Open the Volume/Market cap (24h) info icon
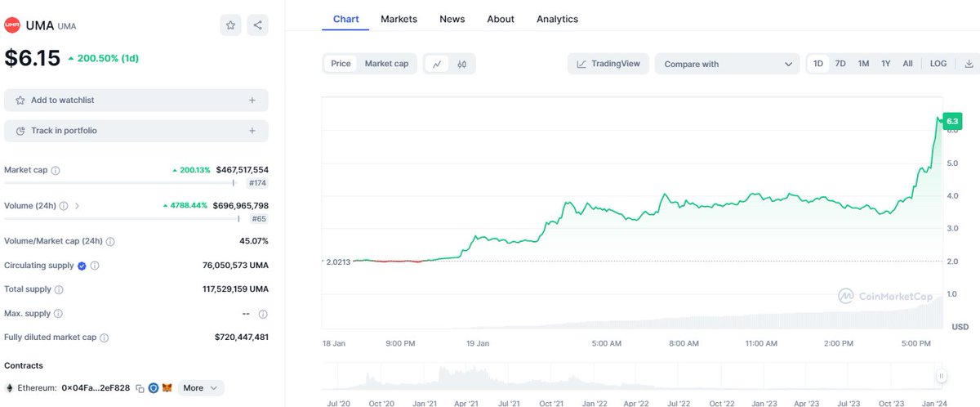 tap(110, 241)
